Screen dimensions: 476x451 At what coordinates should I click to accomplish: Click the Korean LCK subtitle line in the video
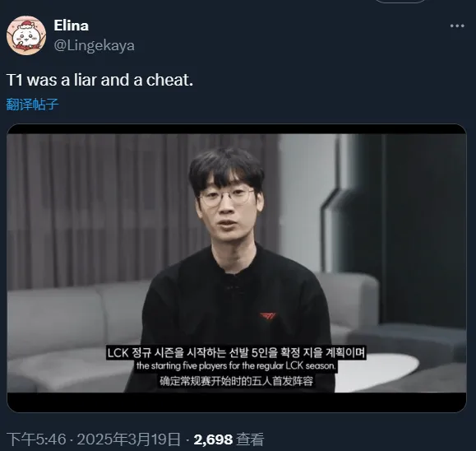pyautogui.click(x=236, y=352)
